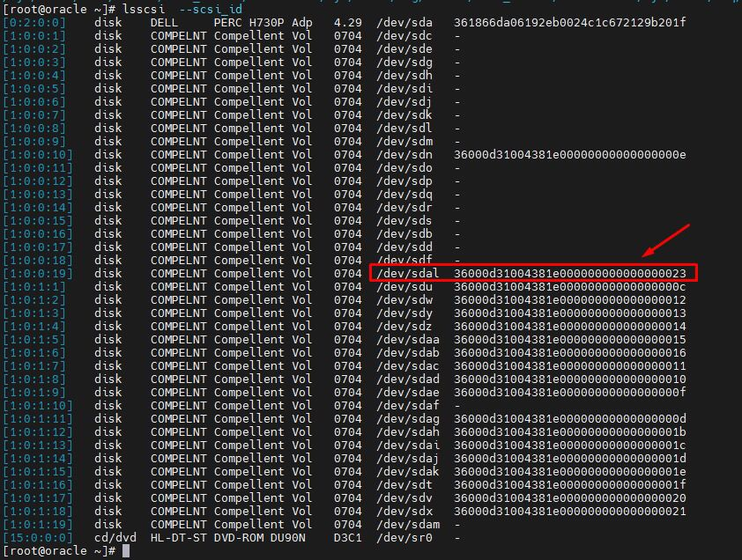The image size is (742, 560).
Task: Click the device path /dev/sdb
Action: [x=404, y=234]
